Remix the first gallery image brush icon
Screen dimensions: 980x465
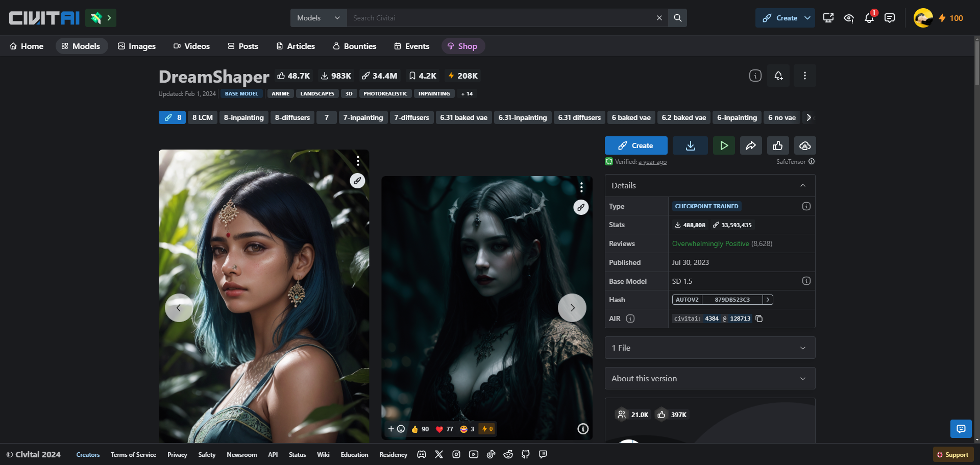(357, 180)
